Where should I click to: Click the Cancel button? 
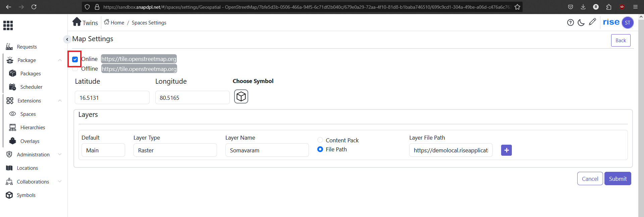point(590,178)
